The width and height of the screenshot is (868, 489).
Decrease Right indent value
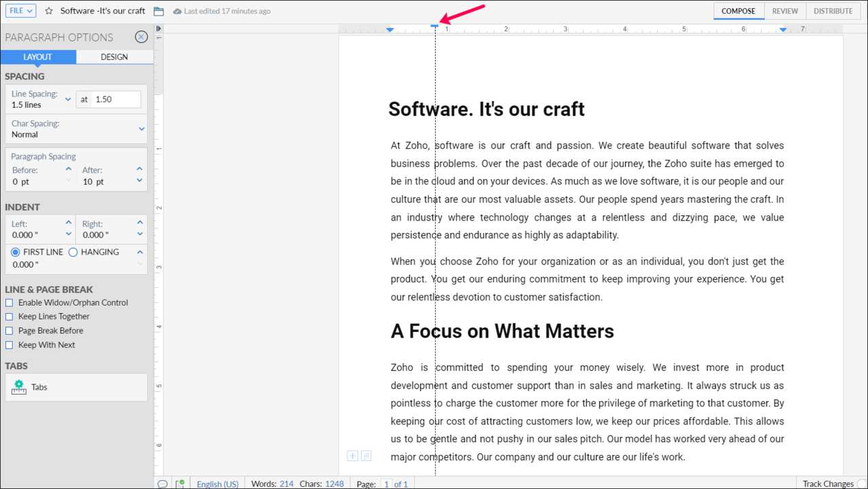tap(140, 234)
